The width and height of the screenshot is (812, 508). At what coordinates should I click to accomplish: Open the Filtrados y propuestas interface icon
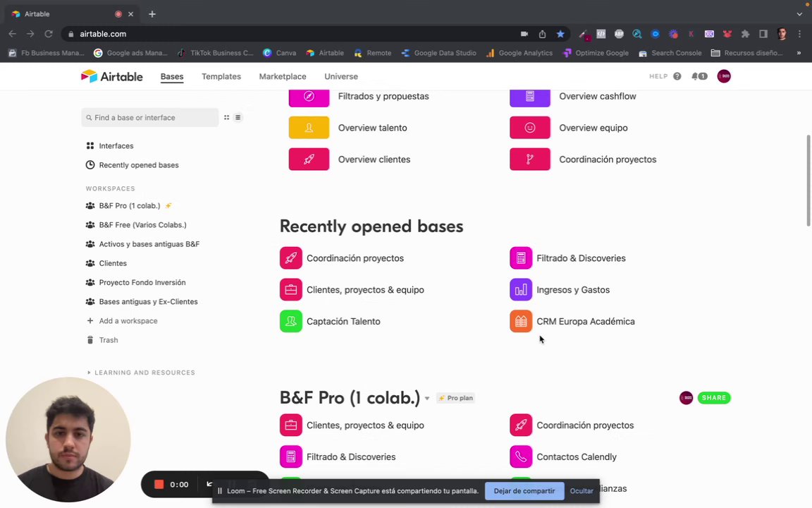click(x=309, y=97)
